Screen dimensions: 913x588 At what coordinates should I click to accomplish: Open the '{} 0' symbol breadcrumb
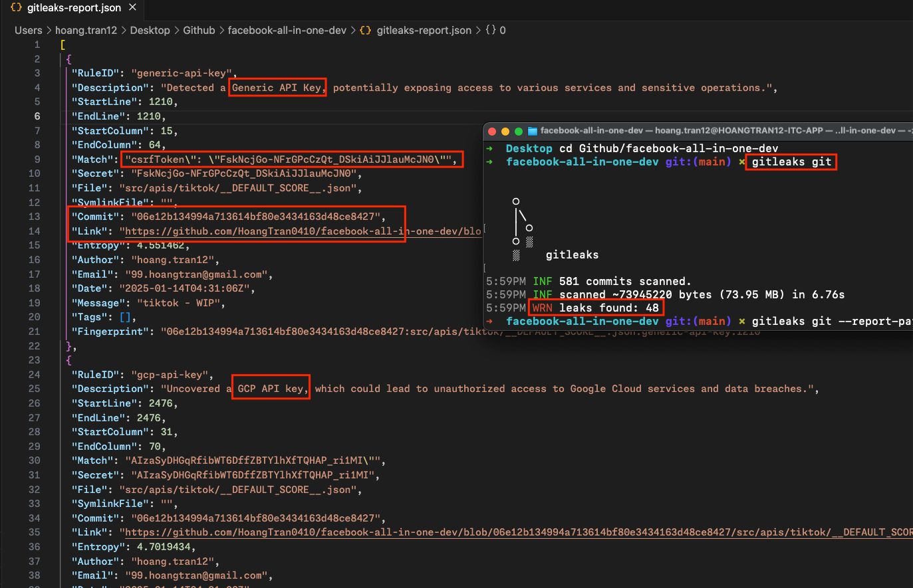click(x=495, y=30)
